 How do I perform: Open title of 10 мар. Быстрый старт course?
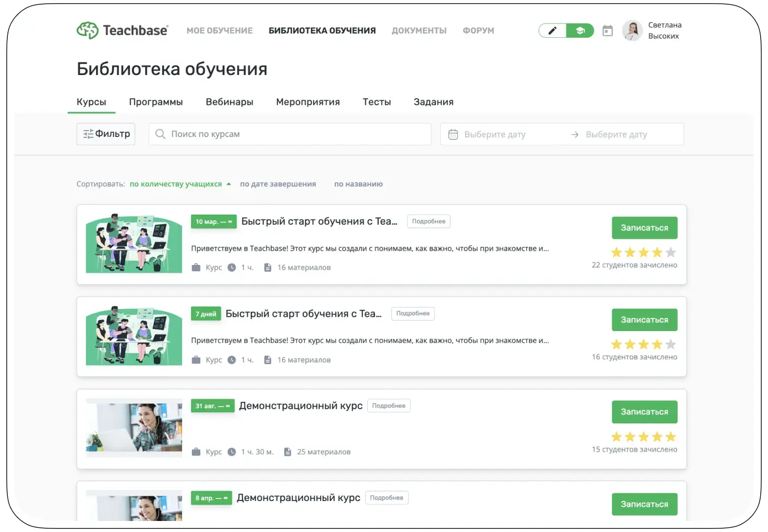point(319,221)
